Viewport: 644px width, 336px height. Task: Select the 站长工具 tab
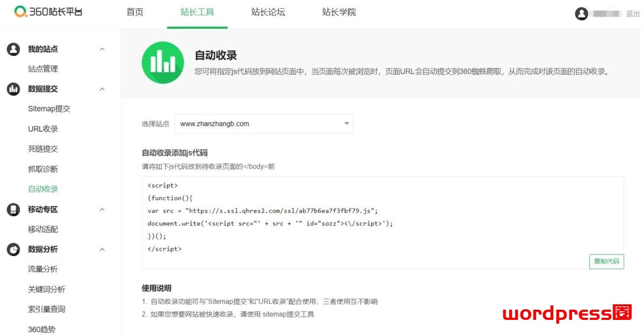coord(197,12)
